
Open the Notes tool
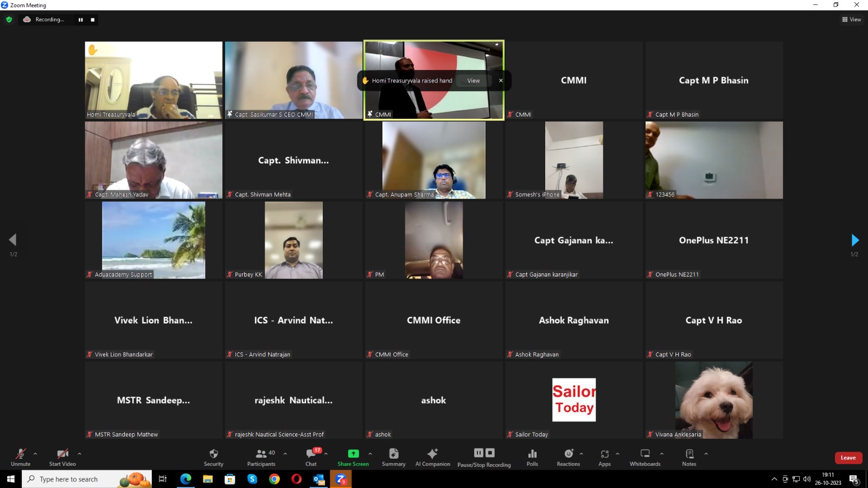tap(689, 454)
